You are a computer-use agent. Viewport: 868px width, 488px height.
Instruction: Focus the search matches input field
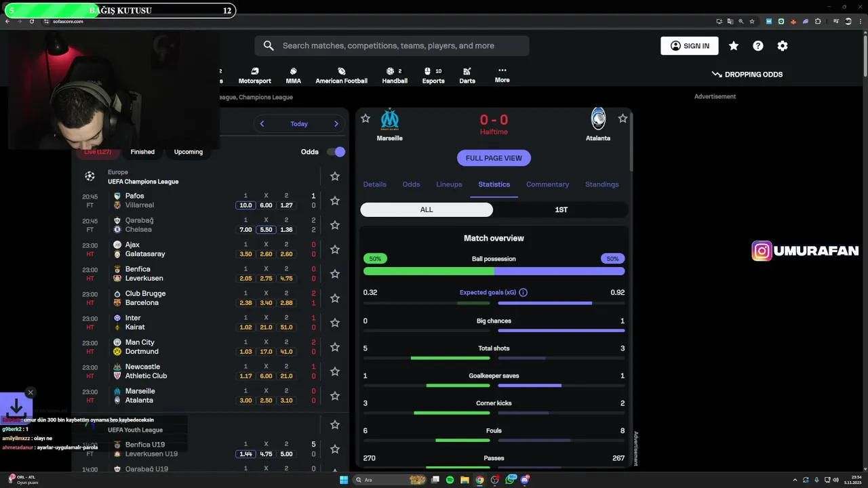(392, 46)
